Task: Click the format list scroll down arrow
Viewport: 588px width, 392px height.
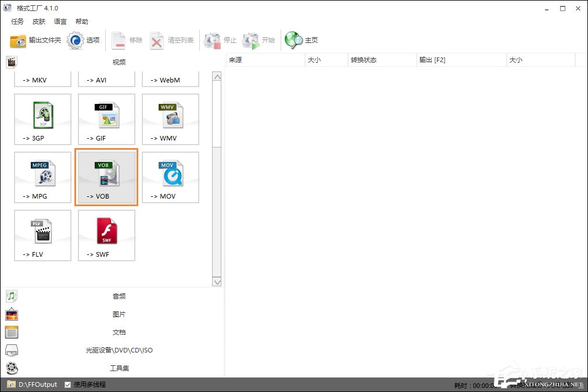Action: [217, 282]
